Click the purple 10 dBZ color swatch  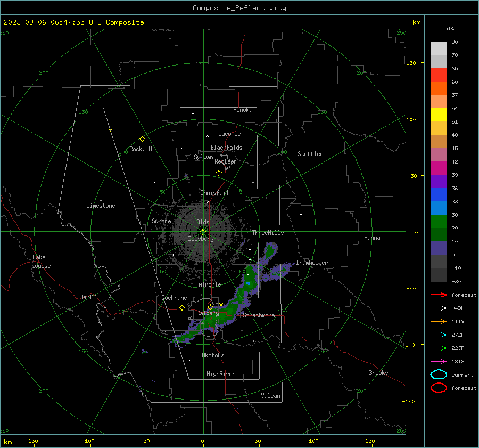click(439, 248)
